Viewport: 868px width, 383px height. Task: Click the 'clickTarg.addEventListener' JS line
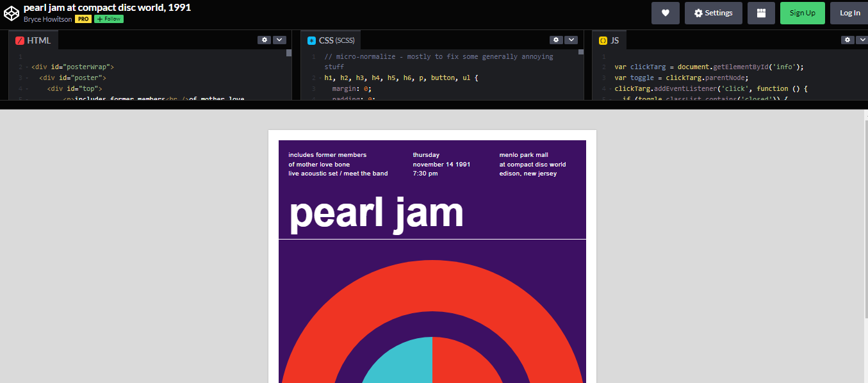coord(711,89)
